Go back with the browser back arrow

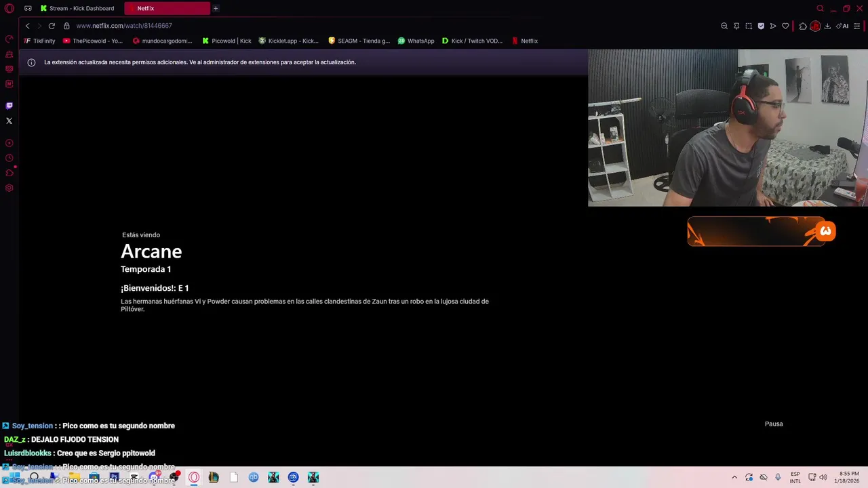(27, 26)
